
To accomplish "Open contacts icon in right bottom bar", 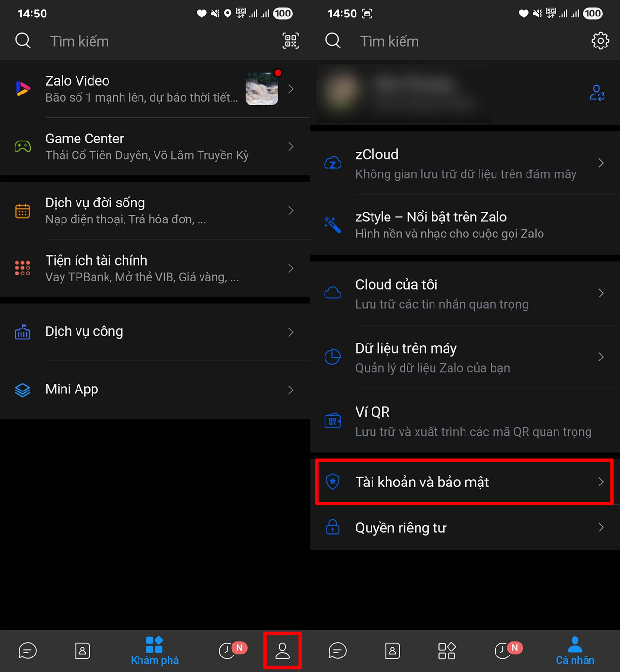I will tap(392, 651).
